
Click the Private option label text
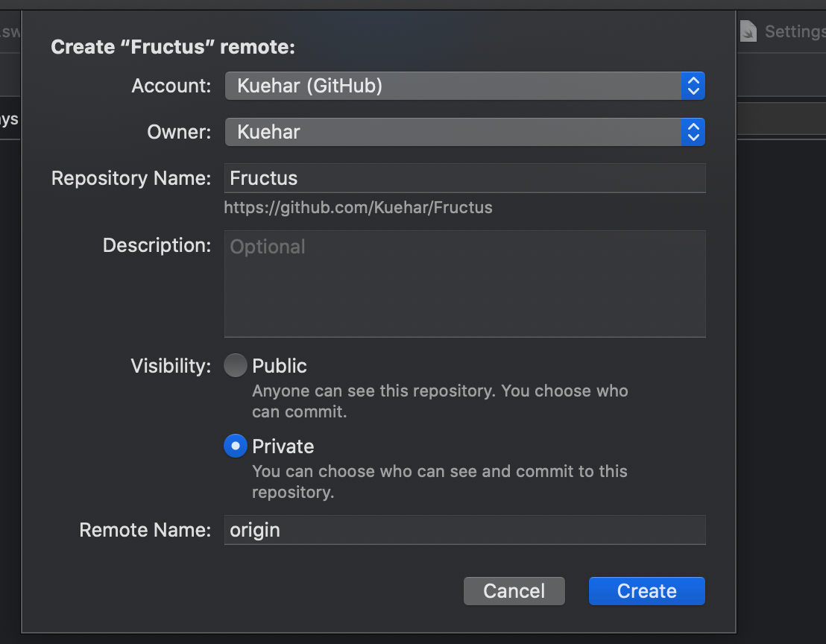pyautogui.click(x=283, y=446)
